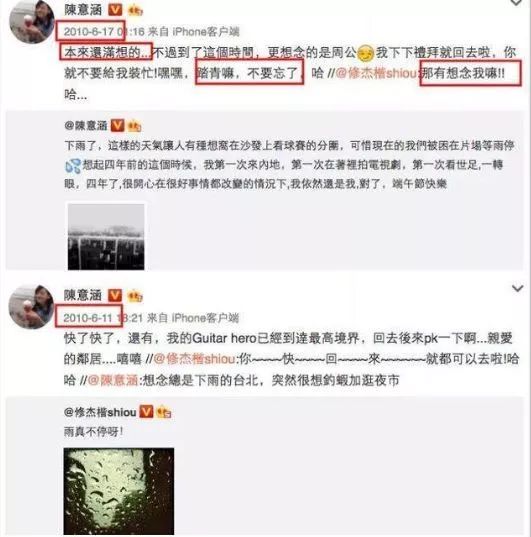Click the verified V badge beside the second 陳意涵 post
This screenshot has width=531, height=537.
coord(115,295)
